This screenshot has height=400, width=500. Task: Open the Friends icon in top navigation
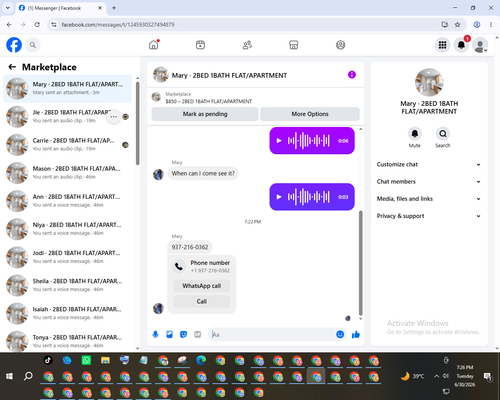pyautogui.click(x=247, y=45)
